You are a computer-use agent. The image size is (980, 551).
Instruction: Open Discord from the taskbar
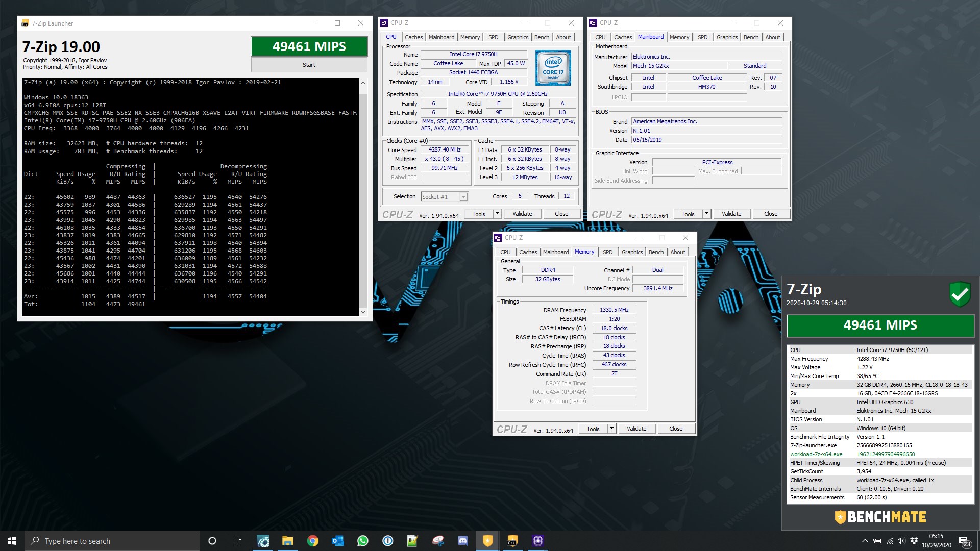(463, 541)
